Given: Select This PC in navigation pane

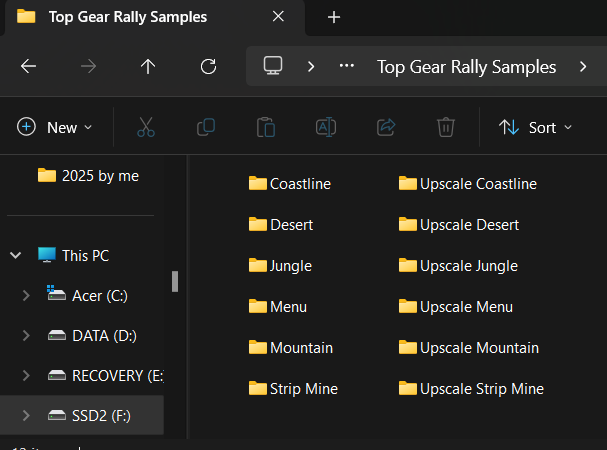Looking at the screenshot, I should tap(74, 256).
